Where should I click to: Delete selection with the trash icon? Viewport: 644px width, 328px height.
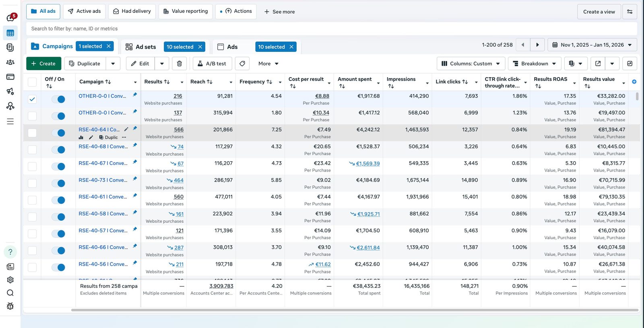(x=180, y=64)
